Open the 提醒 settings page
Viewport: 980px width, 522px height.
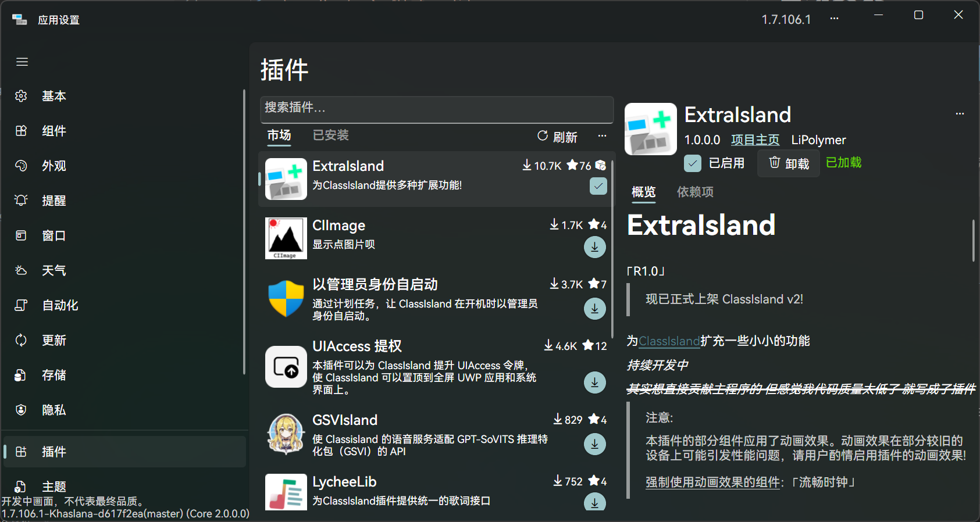pos(124,201)
